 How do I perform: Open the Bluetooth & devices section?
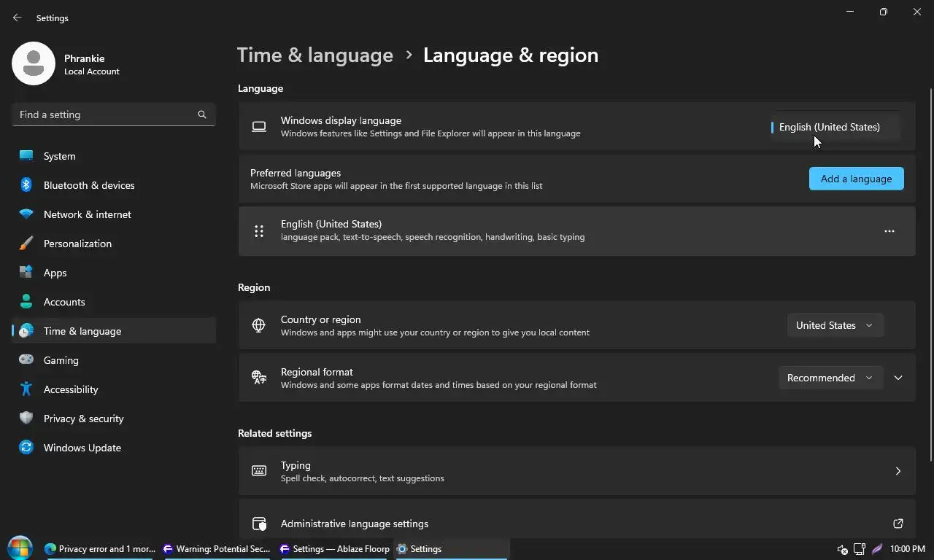pos(89,185)
